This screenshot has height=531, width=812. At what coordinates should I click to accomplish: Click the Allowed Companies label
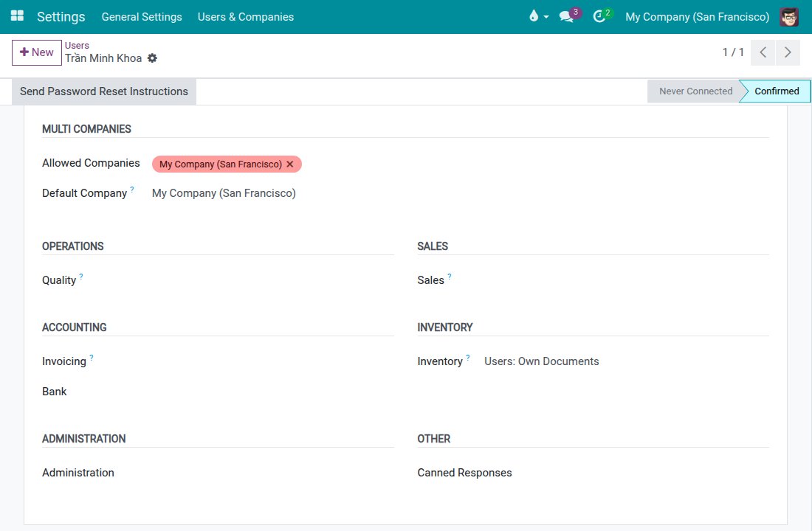coord(91,163)
